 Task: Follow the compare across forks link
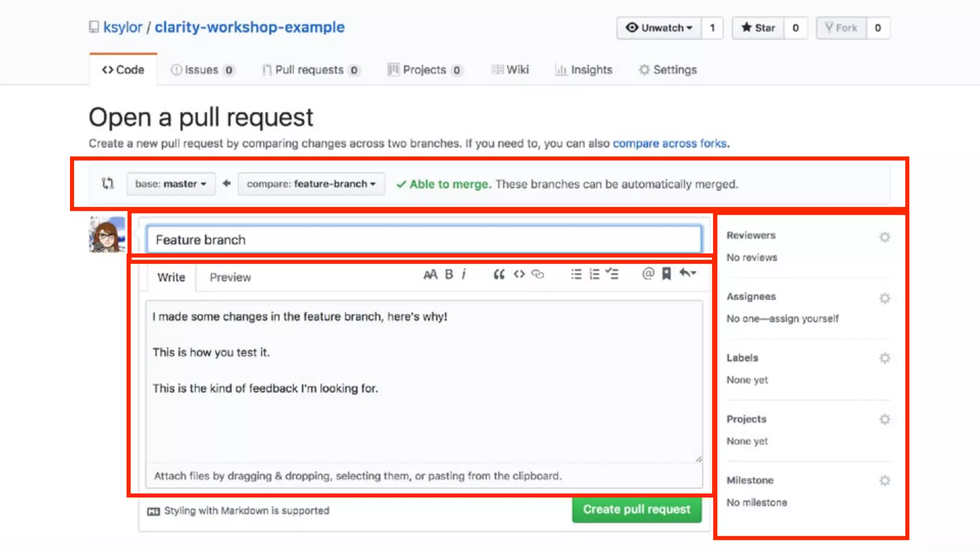670,143
